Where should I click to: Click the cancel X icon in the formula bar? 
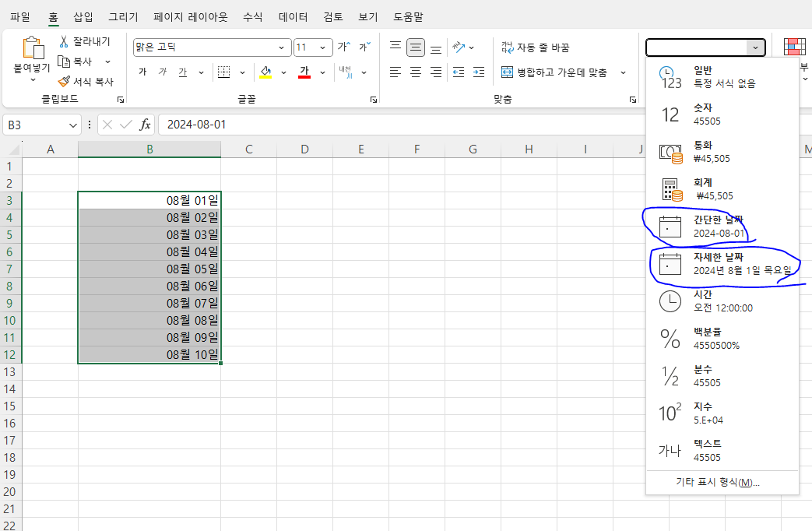tap(107, 125)
